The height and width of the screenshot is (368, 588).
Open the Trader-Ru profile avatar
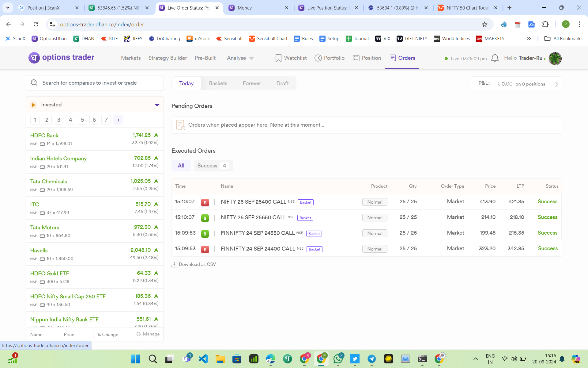click(555, 58)
